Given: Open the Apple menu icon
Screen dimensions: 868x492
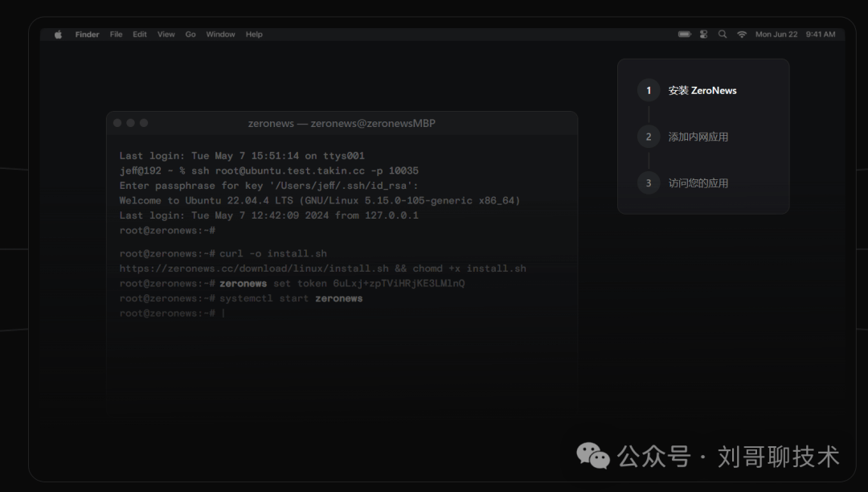Looking at the screenshot, I should [x=58, y=35].
